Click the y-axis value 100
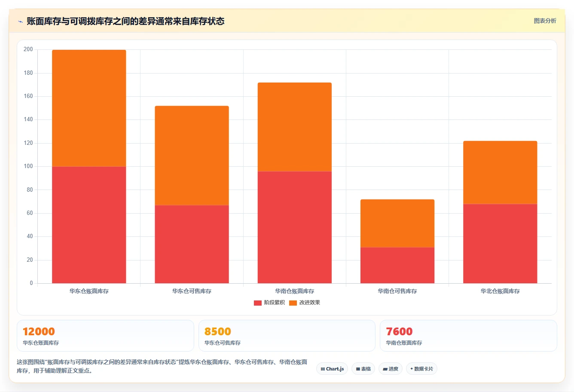 click(x=28, y=166)
